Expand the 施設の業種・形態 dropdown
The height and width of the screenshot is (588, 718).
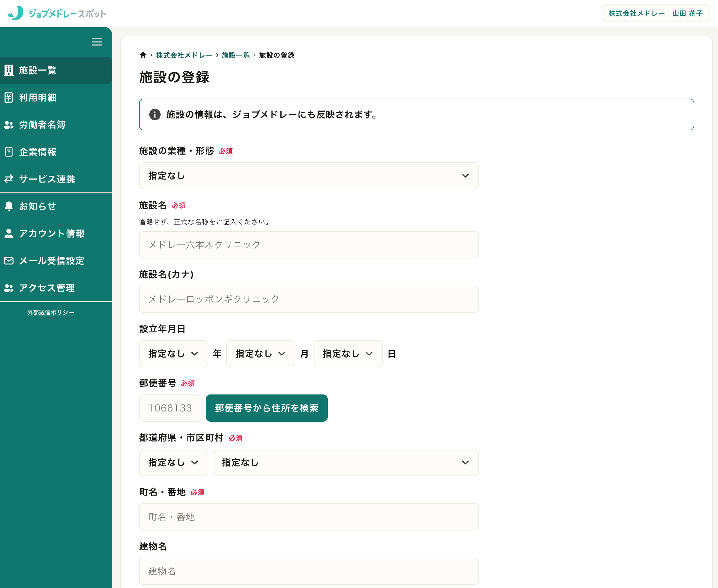(309, 176)
